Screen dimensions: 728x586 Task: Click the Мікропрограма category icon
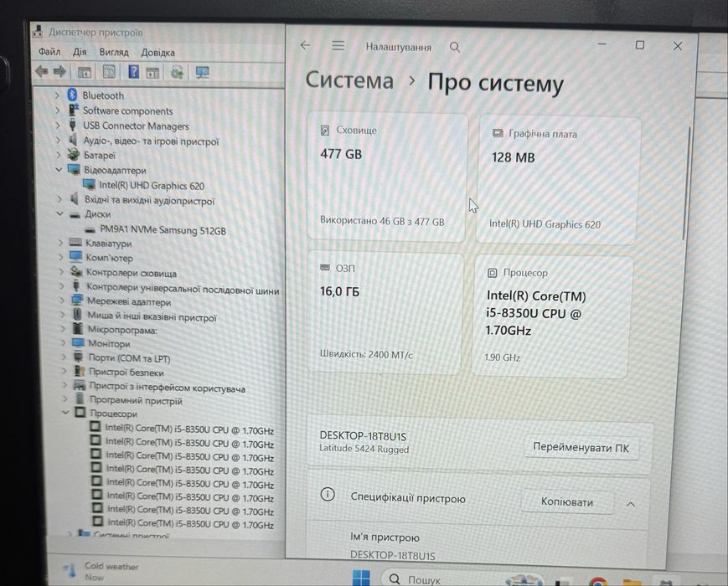[78, 328]
